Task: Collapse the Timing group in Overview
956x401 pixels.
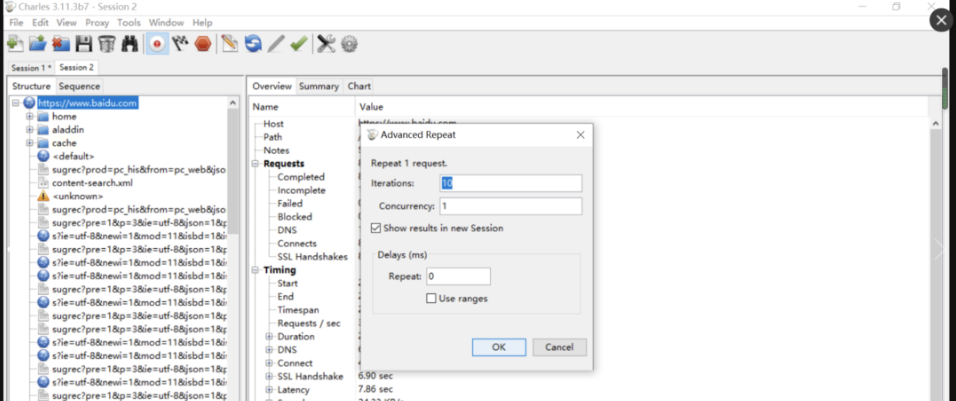Action: pos(255,270)
